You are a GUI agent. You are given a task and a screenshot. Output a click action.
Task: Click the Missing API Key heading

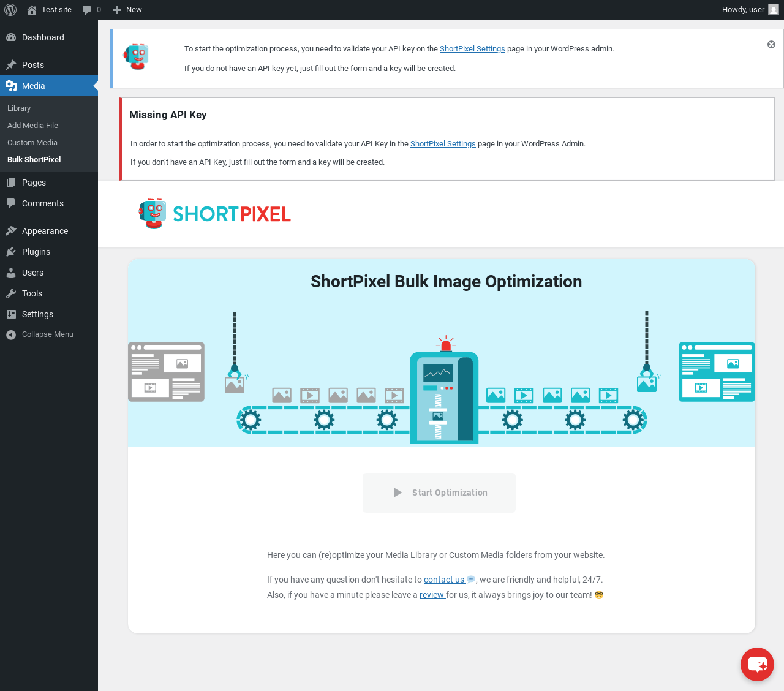coord(168,115)
